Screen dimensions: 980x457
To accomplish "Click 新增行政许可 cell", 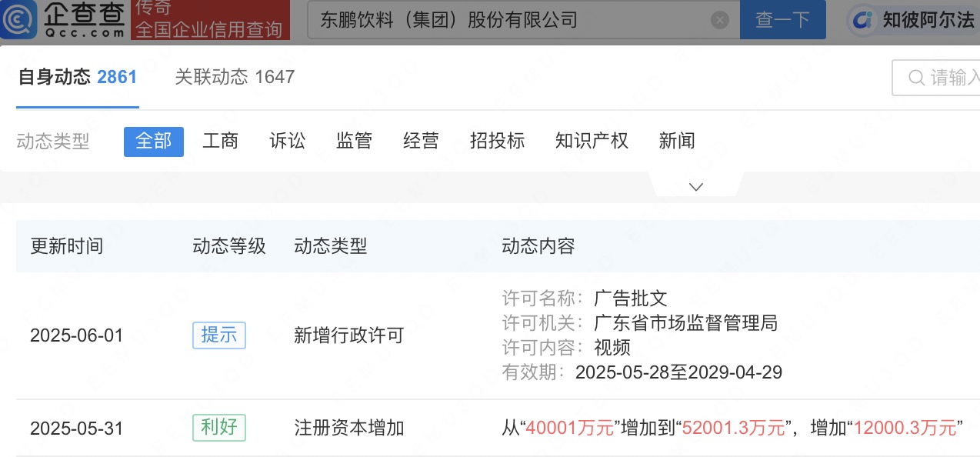I will coord(348,335).
